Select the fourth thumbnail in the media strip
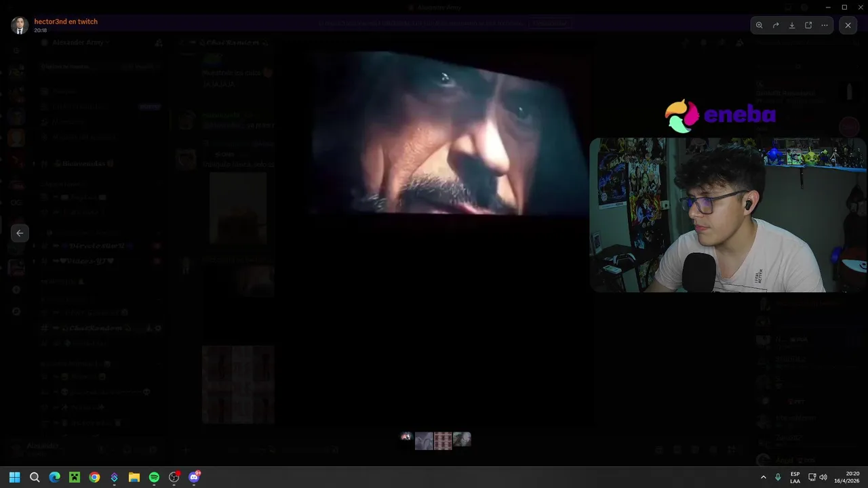Screen dimensions: 868x488 point(462,439)
